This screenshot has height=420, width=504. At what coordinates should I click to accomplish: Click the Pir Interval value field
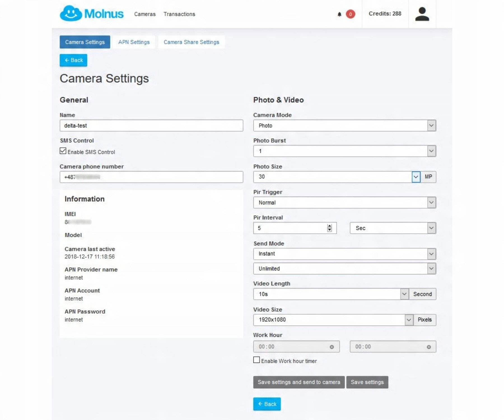click(x=295, y=228)
